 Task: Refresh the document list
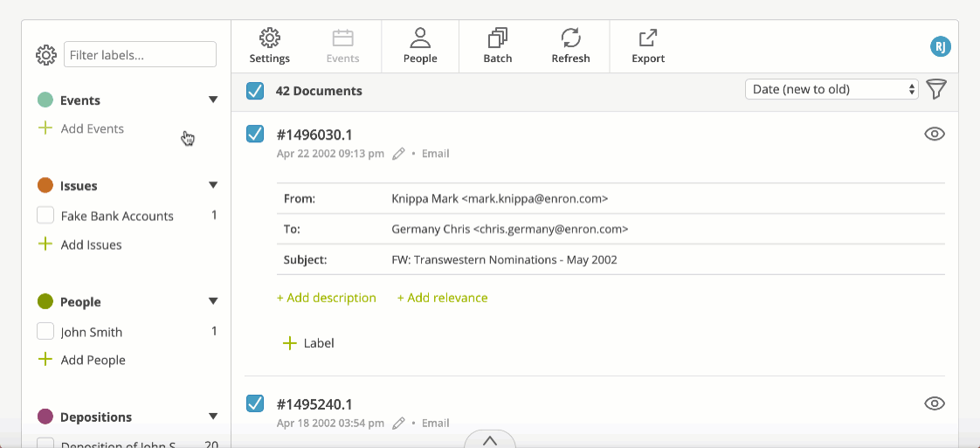[x=570, y=46]
